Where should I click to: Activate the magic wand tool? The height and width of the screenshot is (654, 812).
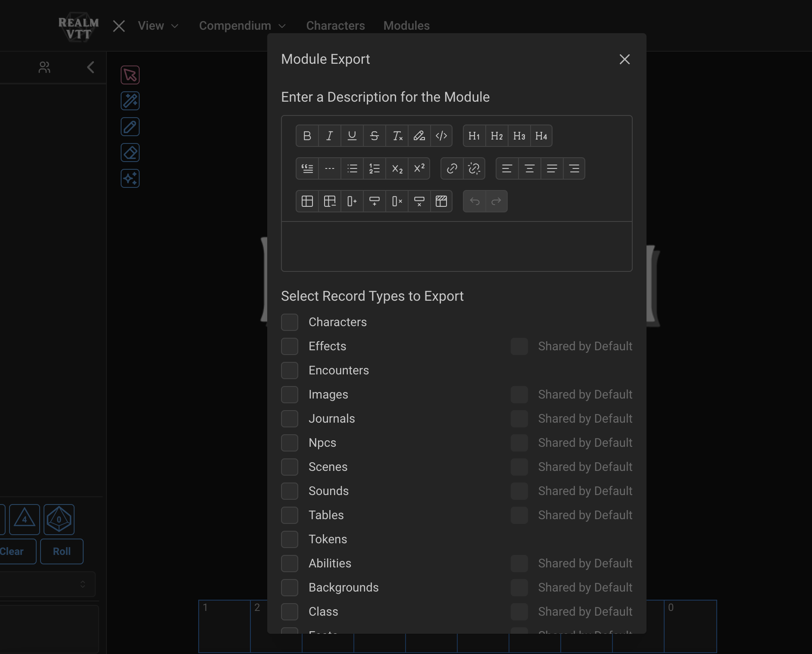point(130,101)
